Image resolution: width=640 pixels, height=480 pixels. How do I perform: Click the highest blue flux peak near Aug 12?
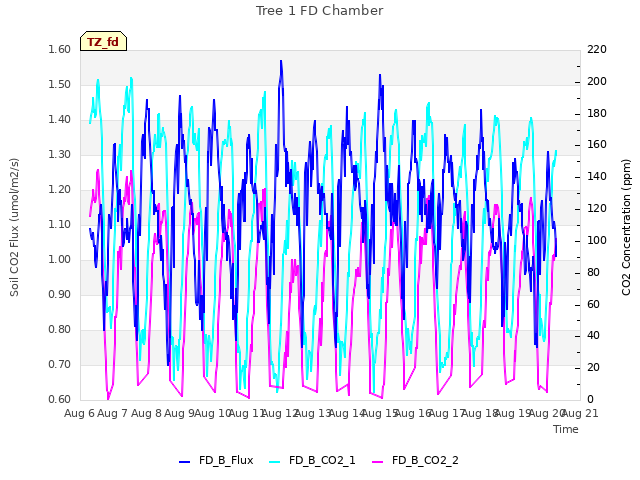[x=281, y=61]
